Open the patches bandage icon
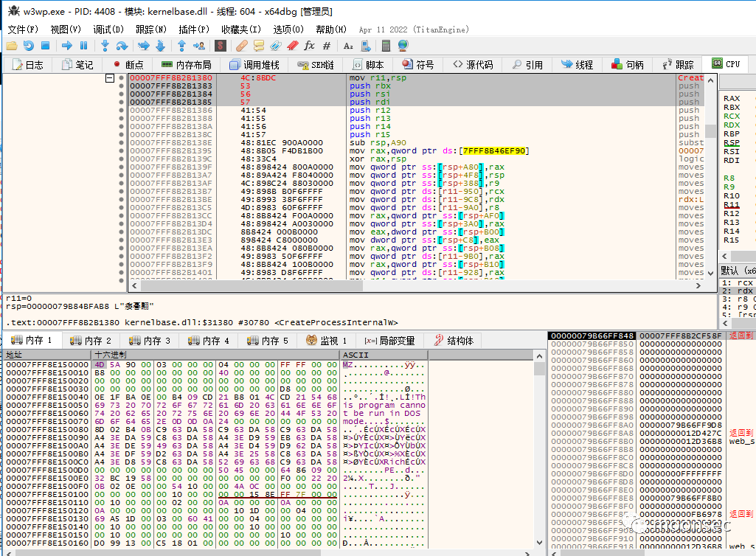 click(242, 46)
